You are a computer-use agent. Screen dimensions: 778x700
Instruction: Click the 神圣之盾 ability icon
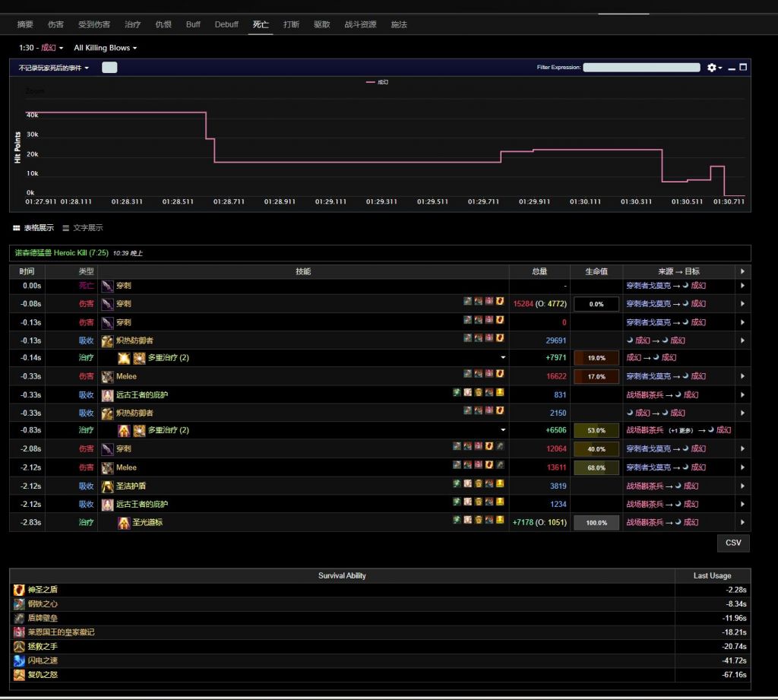click(19, 590)
